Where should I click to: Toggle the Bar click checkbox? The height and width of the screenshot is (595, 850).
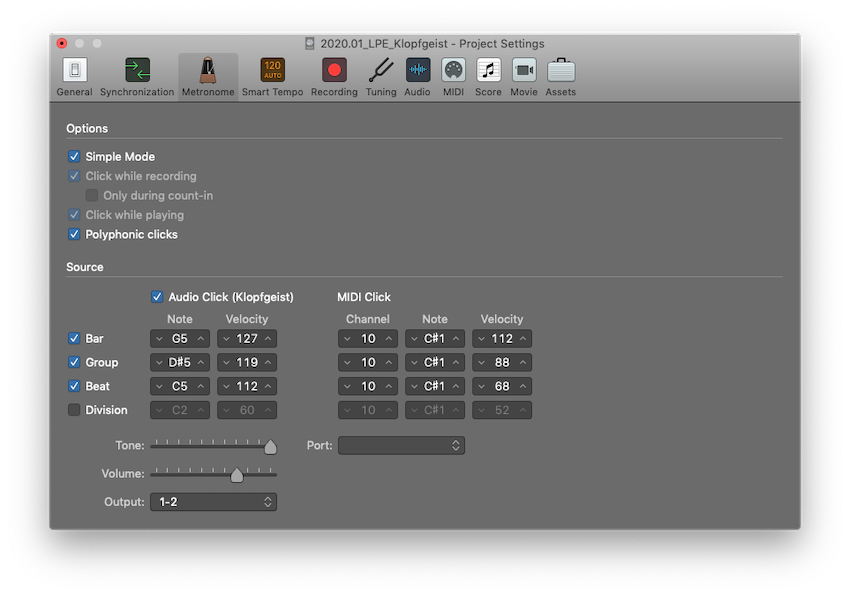[x=74, y=338]
